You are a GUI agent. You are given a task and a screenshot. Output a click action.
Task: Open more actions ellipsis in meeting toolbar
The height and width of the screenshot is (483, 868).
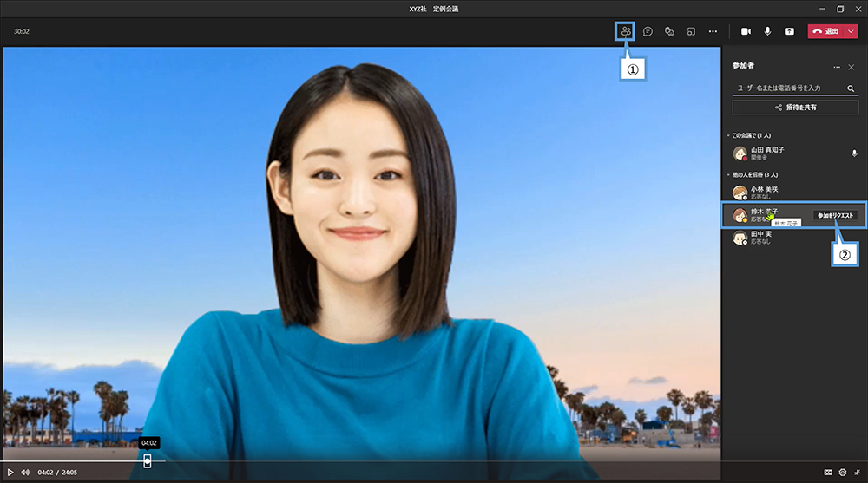tap(713, 31)
